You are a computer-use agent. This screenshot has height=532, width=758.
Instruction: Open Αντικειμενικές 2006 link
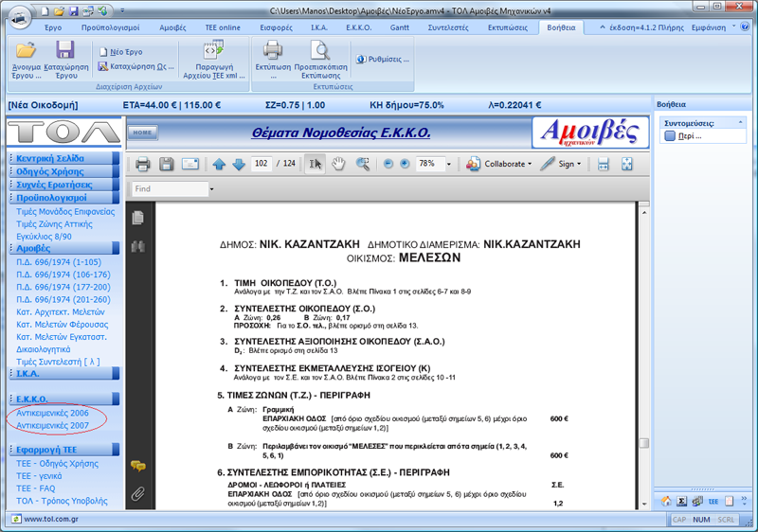pos(52,413)
